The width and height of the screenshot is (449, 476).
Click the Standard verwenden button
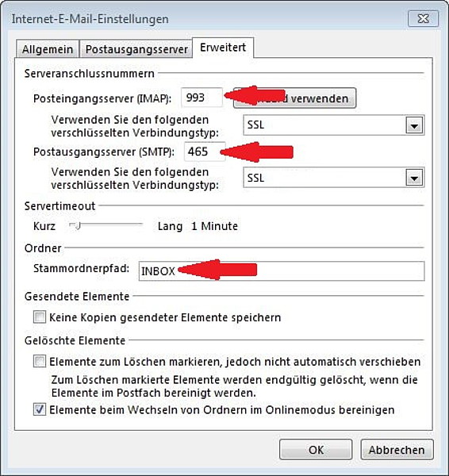[x=294, y=98]
